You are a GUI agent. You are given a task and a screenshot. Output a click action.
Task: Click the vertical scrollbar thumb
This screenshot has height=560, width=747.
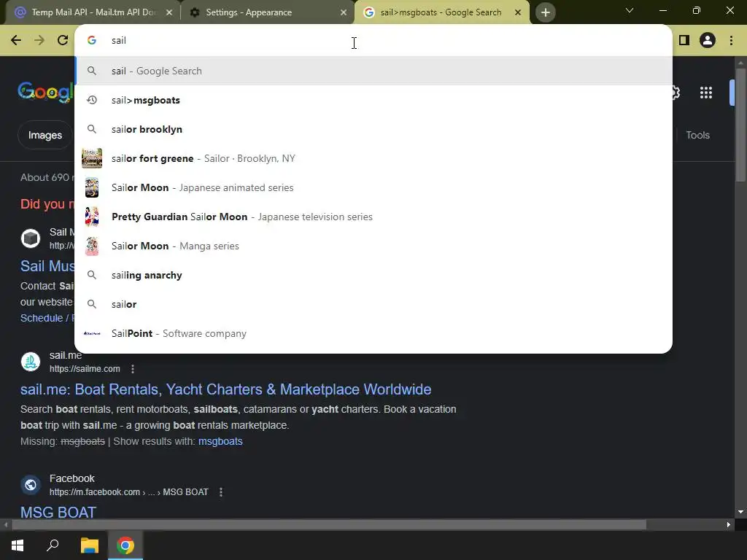[x=740, y=125]
